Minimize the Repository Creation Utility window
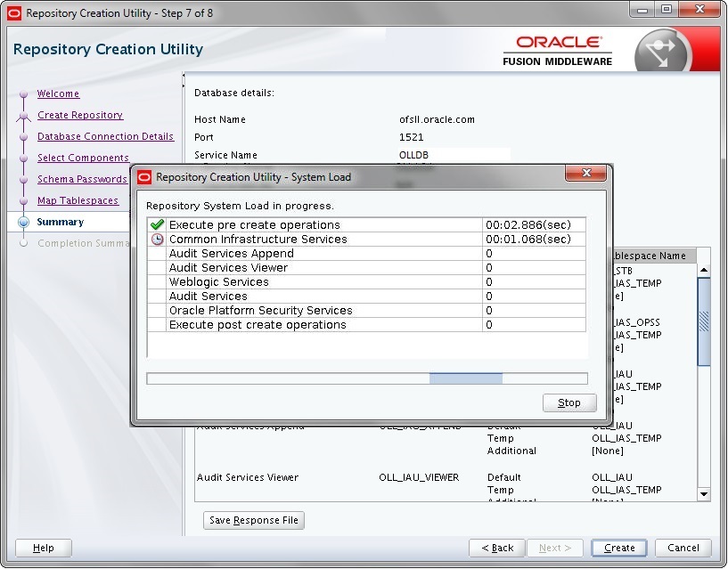 [642, 10]
